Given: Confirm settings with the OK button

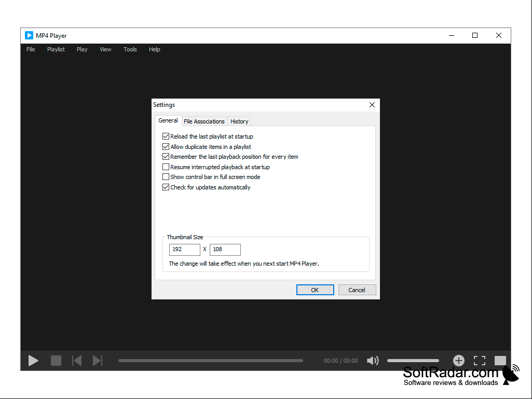Looking at the screenshot, I should click(315, 290).
